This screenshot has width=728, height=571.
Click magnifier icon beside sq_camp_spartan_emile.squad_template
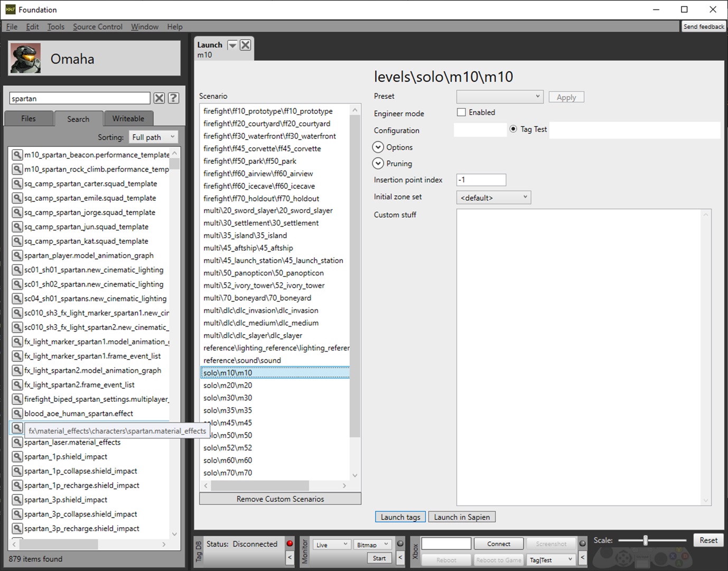tap(17, 198)
